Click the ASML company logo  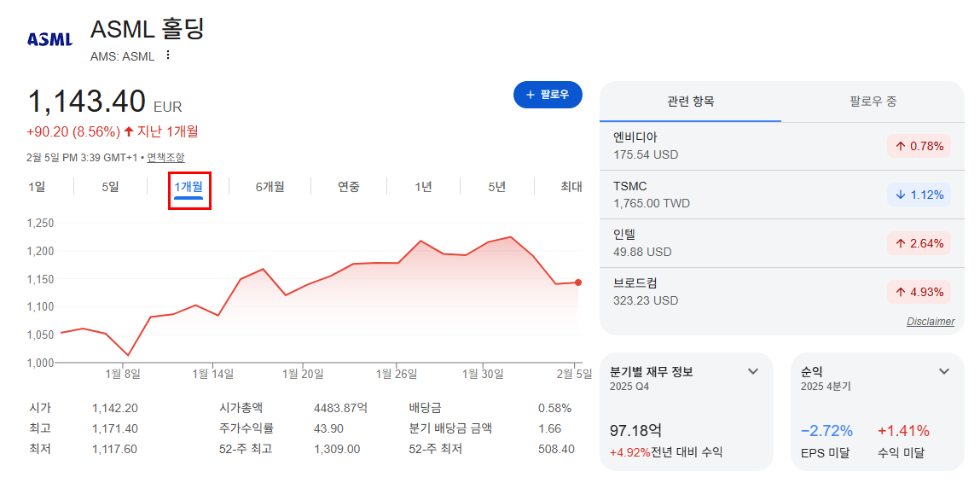coord(50,40)
